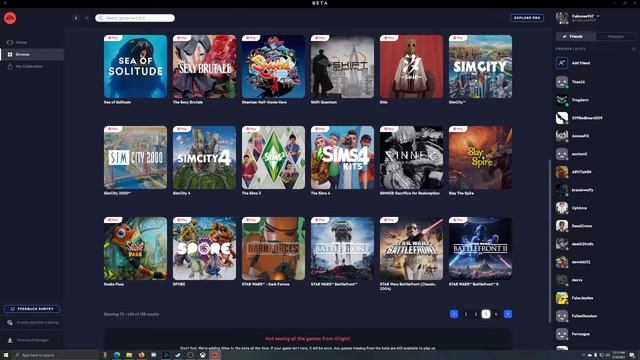This screenshot has height=360, width=640.
Task: Open the Snake Pass game tile
Action: tap(136, 249)
